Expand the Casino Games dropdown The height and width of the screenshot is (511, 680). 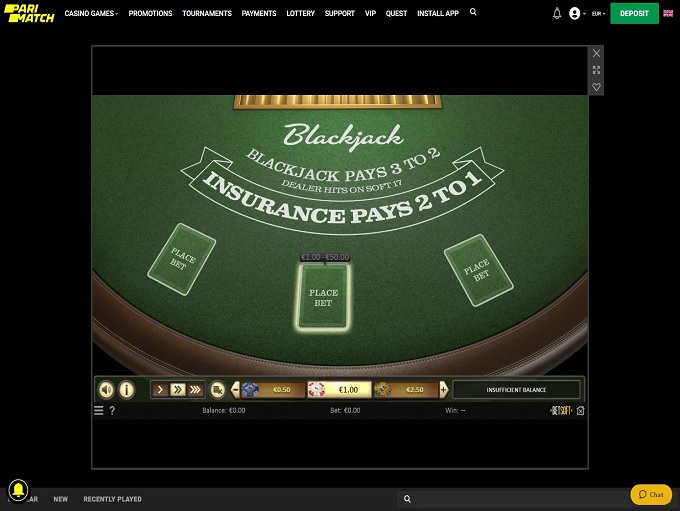[91, 14]
